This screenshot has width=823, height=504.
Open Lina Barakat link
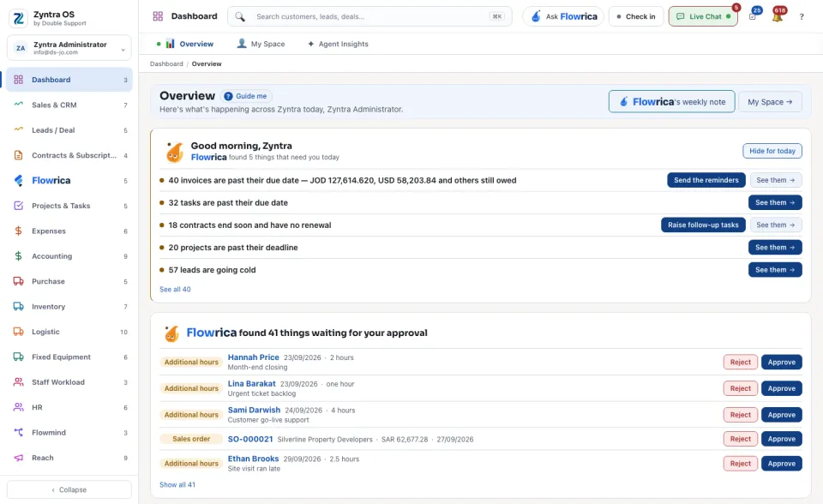pos(251,384)
